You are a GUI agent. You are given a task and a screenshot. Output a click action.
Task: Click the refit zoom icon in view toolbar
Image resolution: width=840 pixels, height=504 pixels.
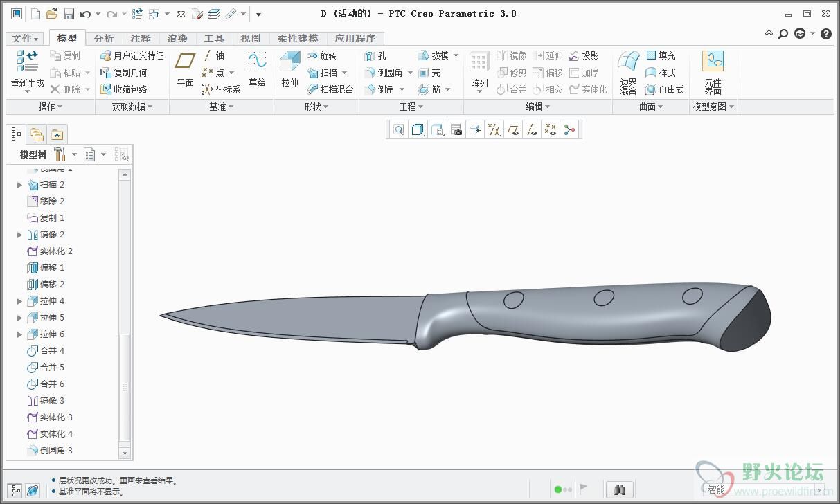[399, 129]
